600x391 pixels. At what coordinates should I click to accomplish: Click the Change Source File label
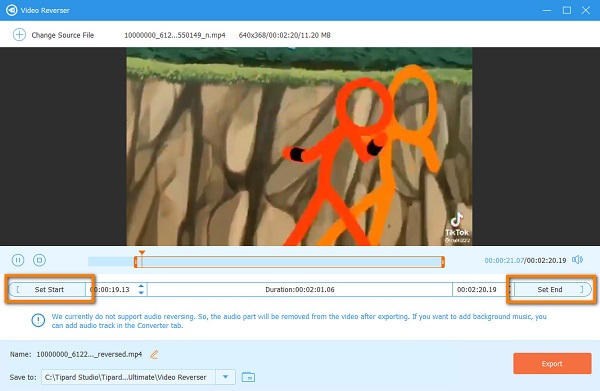tap(63, 35)
